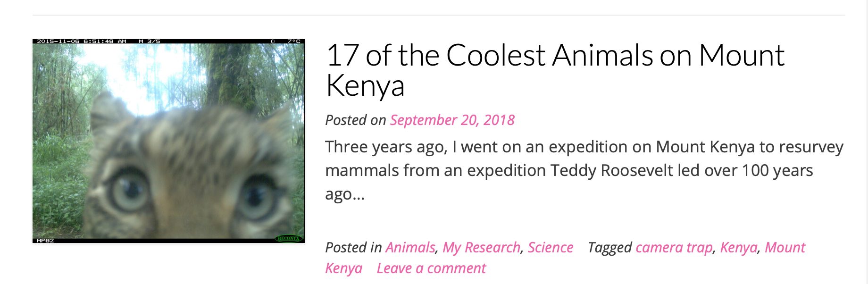Click the 7°C temperature reading on photo
Image resolution: width=868 pixels, height=284 pixels.
[294, 42]
